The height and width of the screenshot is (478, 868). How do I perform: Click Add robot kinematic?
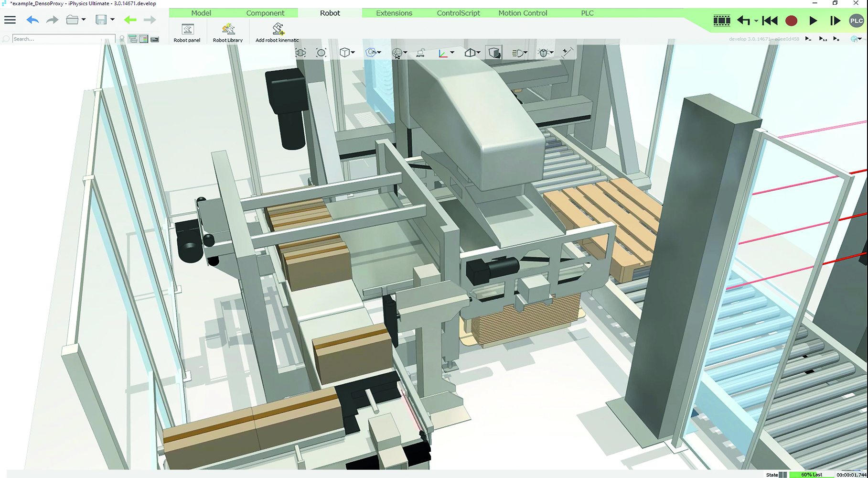pyautogui.click(x=277, y=32)
